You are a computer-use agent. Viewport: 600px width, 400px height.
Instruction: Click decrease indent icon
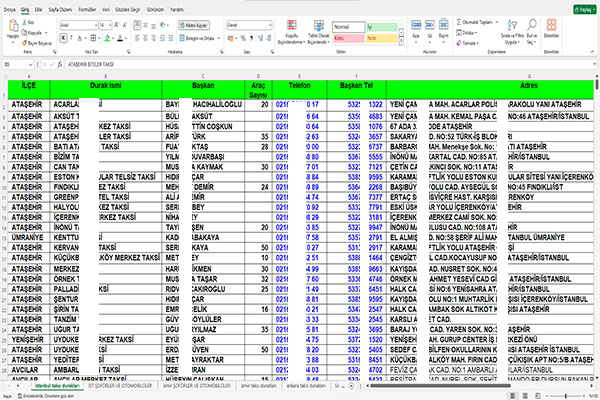[162, 38]
